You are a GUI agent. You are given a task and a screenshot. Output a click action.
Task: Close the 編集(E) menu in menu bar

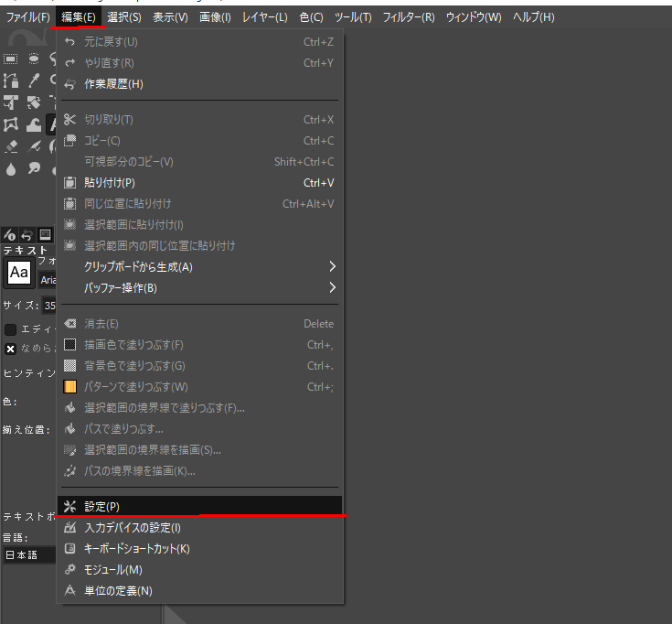79,17
